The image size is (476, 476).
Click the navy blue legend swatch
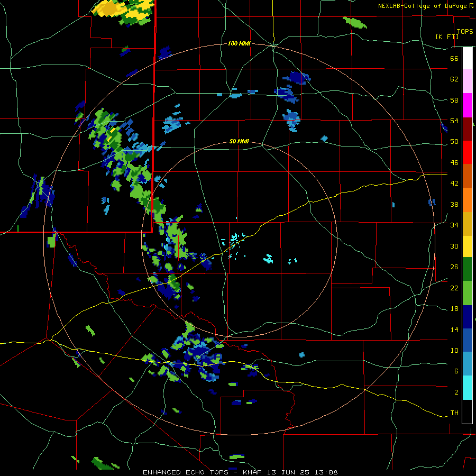(x=467, y=317)
